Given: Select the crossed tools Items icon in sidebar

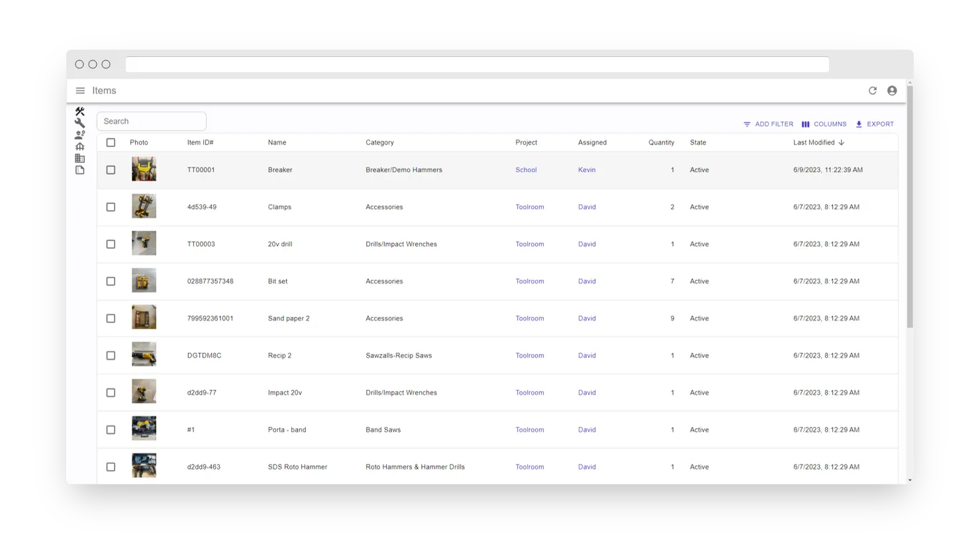Looking at the screenshot, I should [79, 111].
